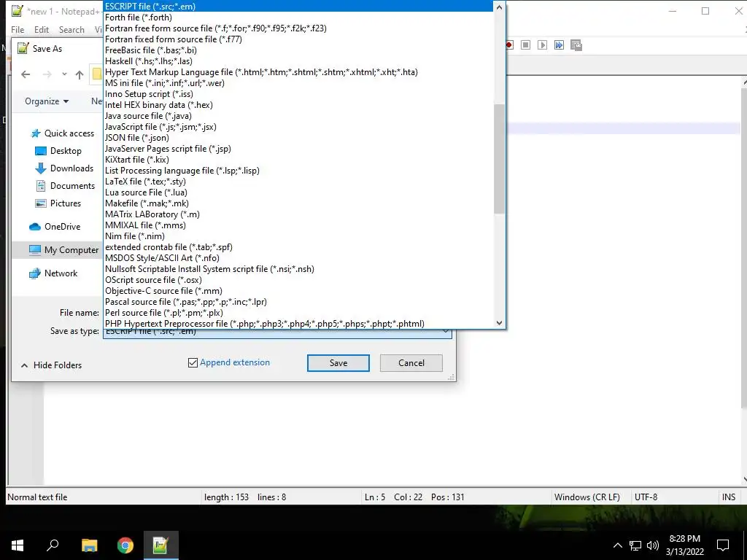Pick Nim file (*.nim)
The image size is (747, 560).
(x=298, y=236)
